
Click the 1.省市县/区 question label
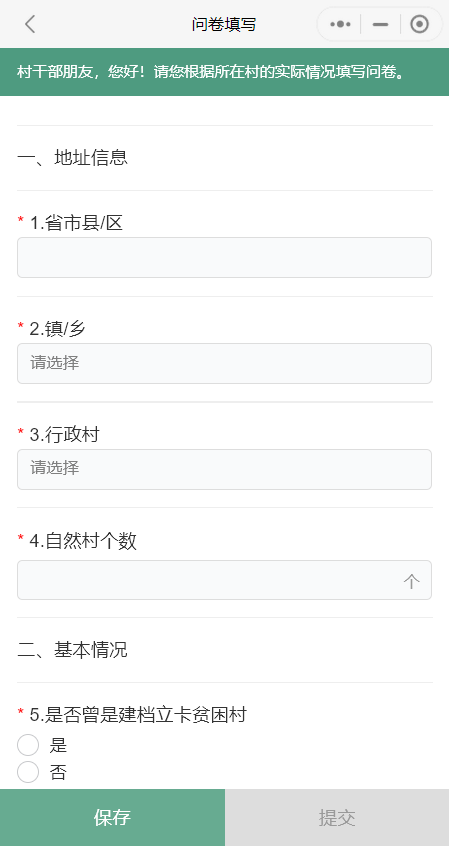[x=76, y=222]
